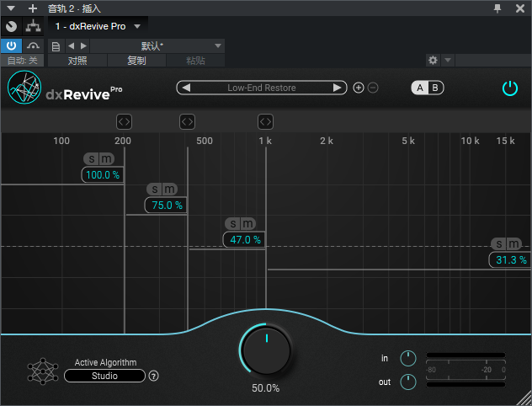The height and width of the screenshot is (406, 532).
Task: Click the 1 kHz crossover handle
Action: (x=265, y=121)
